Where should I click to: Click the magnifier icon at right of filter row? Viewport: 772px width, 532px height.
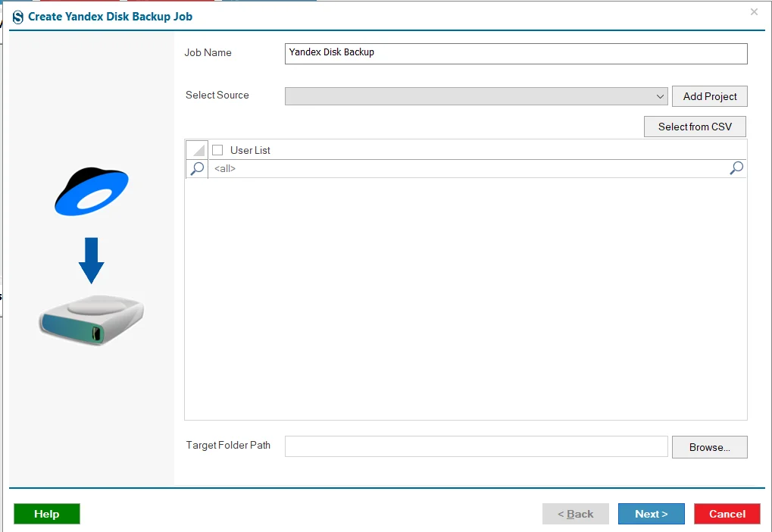pyautogui.click(x=736, y=168)
